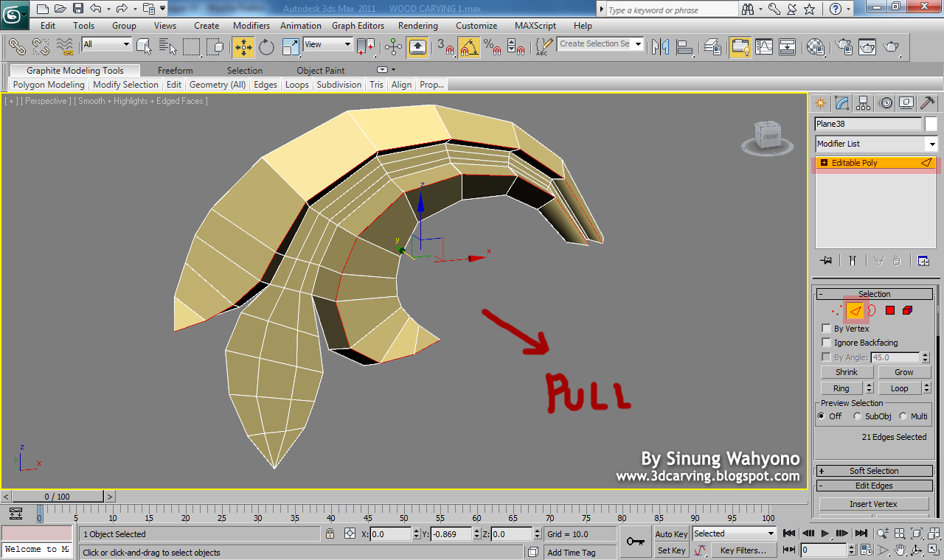Open the Material Editor

[x=816, y=46]
